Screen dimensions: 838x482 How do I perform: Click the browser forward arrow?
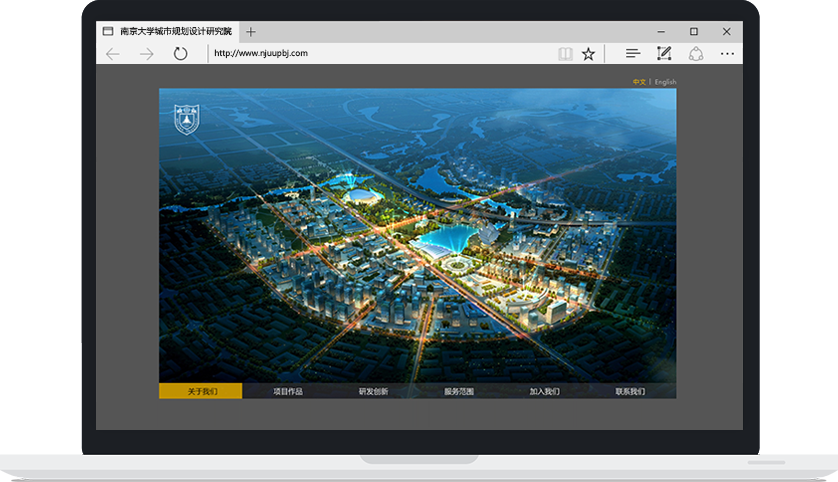[146, 54]
